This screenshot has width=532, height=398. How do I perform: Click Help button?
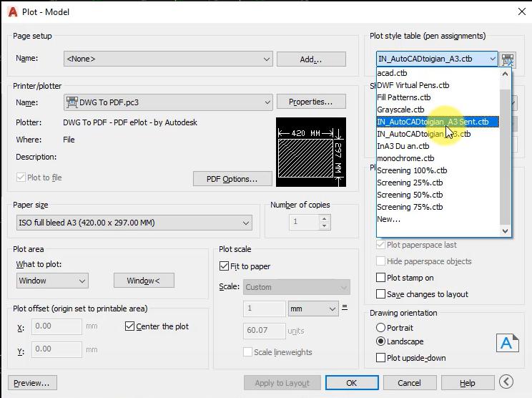[x=468, y=383]
